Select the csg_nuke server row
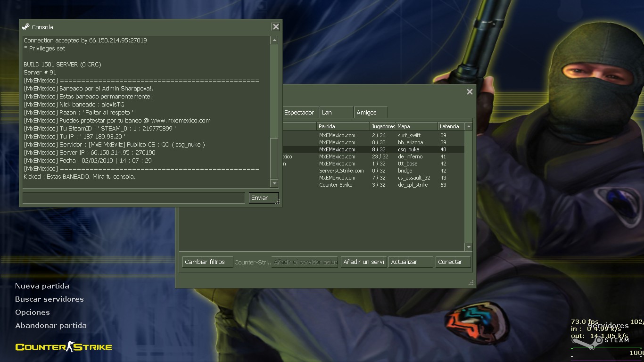This screenshot has height=362, width=644. point(373,149)
